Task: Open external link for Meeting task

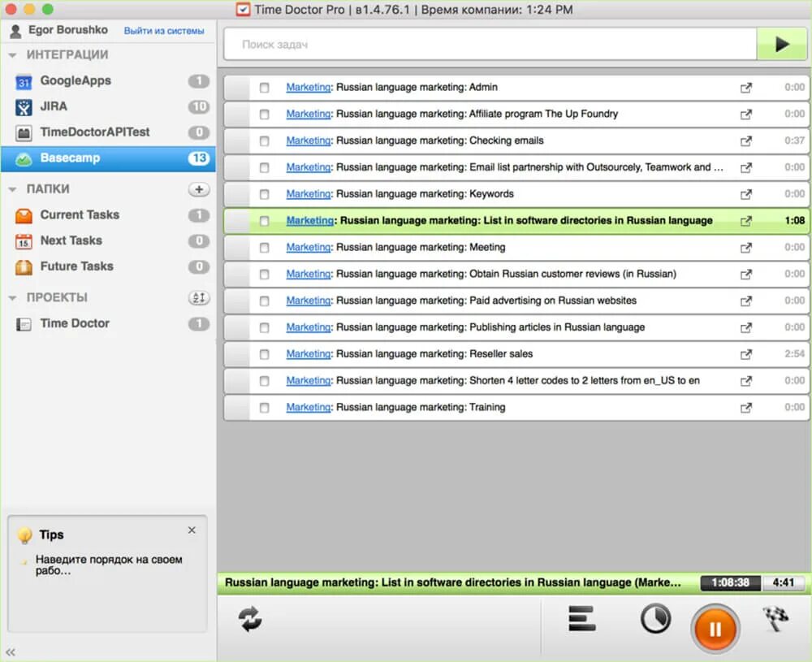Action: point(745,248)
